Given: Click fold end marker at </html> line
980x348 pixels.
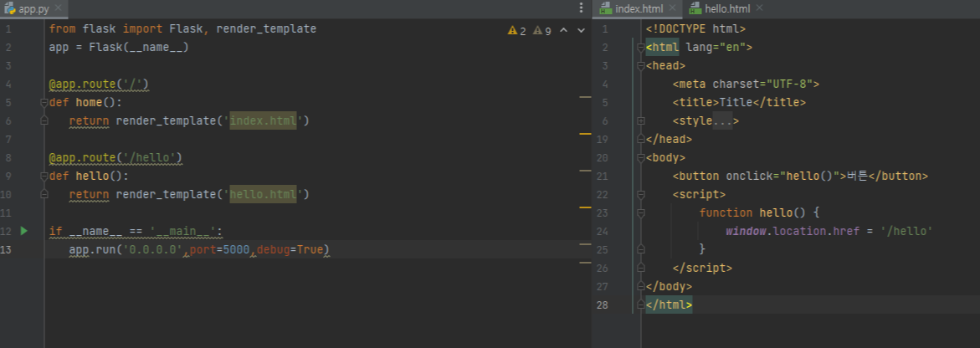Looking at the screenshot, I should pos(640,304).
